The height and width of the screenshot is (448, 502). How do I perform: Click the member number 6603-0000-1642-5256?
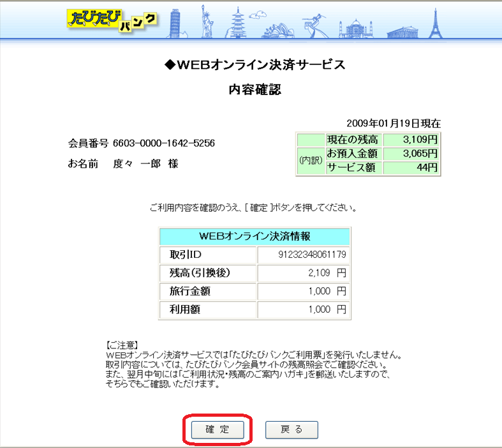pos(163,143)
